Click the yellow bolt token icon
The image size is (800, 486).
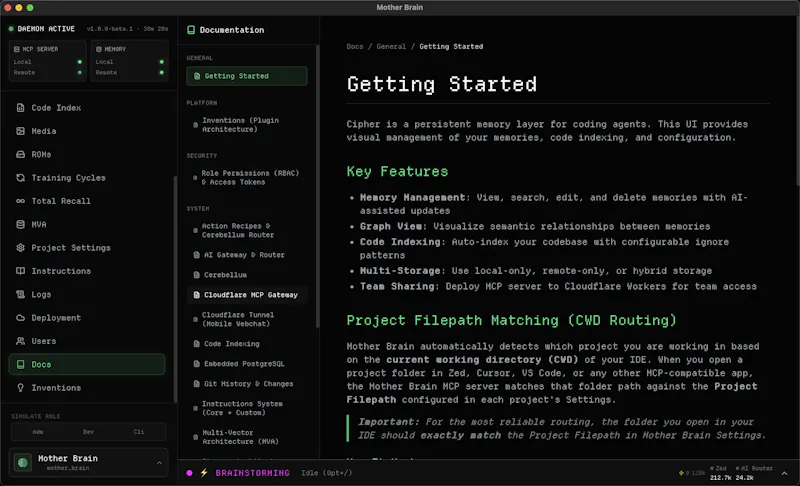pyautogui.click(x=681, y=473)
